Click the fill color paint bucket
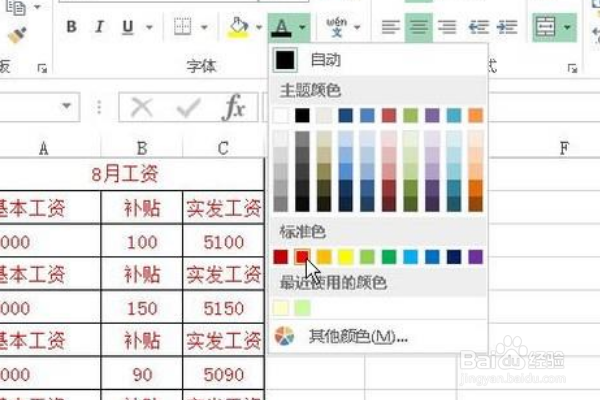 pos(238,28)
